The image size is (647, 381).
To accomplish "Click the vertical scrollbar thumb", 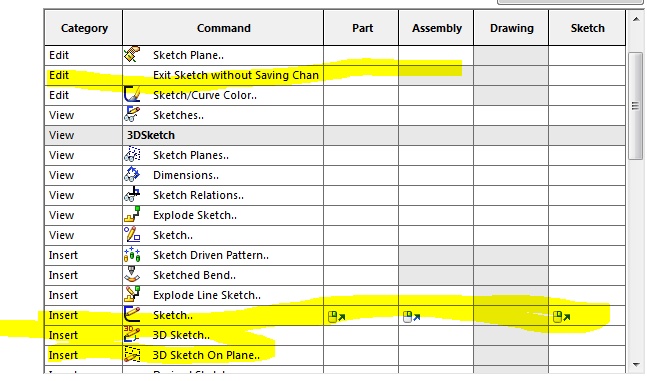I will [636, 106].
